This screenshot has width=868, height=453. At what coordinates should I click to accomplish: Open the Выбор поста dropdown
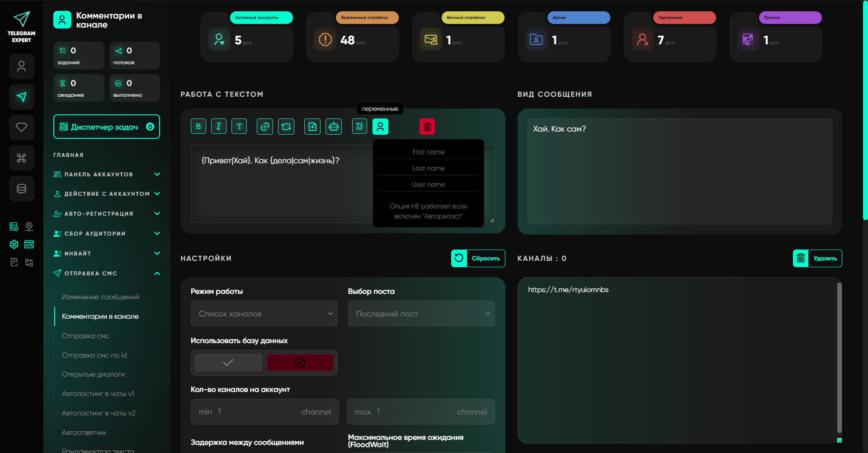click(x=421, y=314)
